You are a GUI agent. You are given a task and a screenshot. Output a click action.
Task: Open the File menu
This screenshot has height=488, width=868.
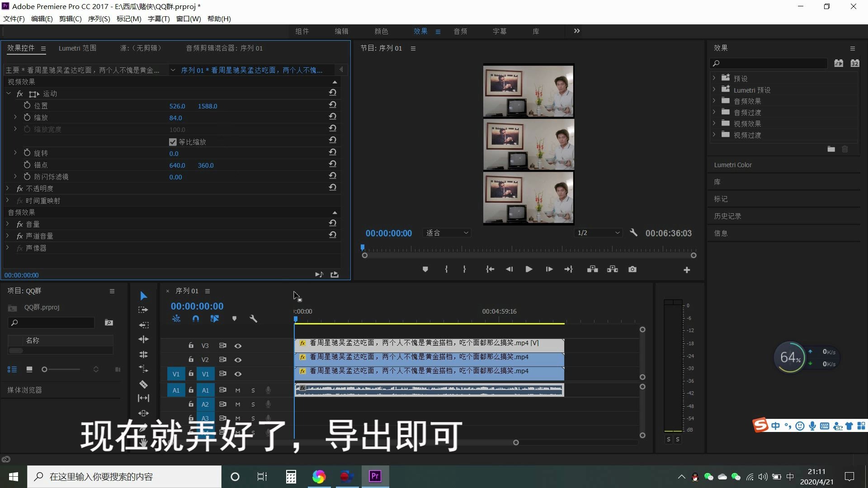point(14,19)
